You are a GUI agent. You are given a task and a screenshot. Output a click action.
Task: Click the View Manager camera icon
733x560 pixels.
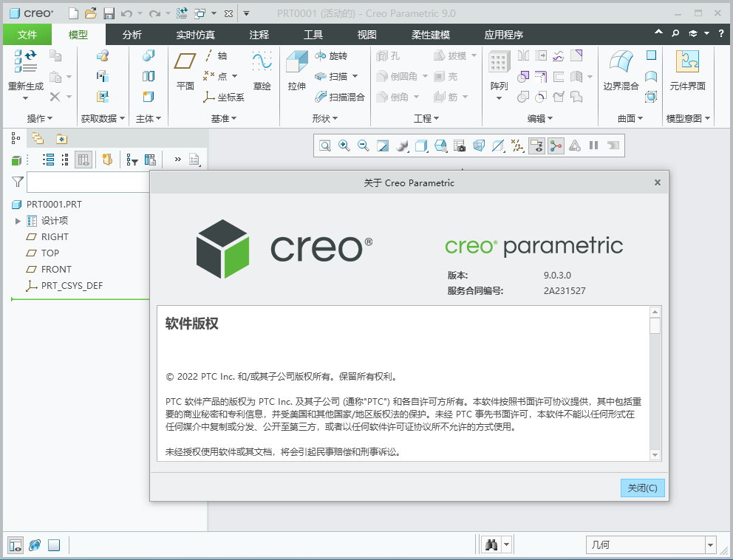pos(460,146)
